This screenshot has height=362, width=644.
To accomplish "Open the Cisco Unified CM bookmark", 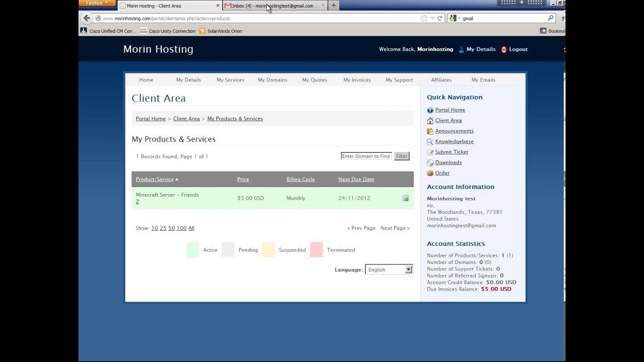I will tap(108, 31).
